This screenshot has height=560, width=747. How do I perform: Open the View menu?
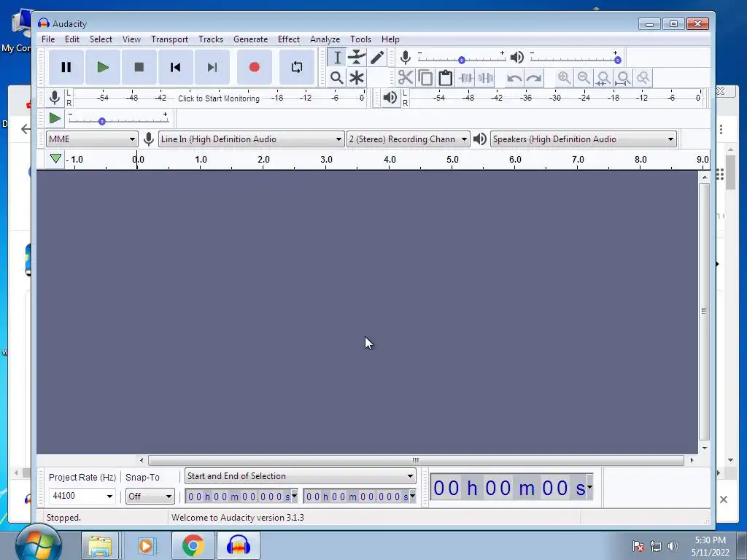pos(131,39)
